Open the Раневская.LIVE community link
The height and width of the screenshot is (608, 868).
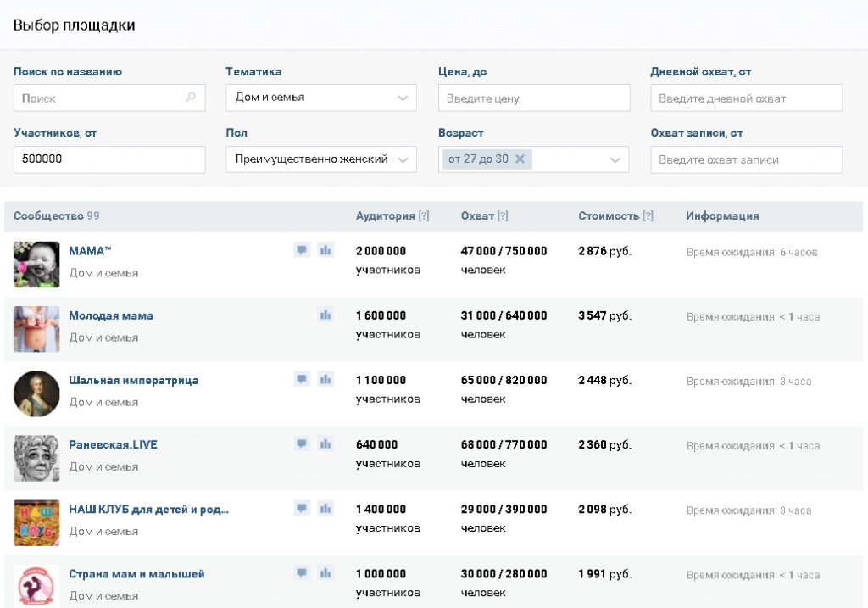point(113,444)
